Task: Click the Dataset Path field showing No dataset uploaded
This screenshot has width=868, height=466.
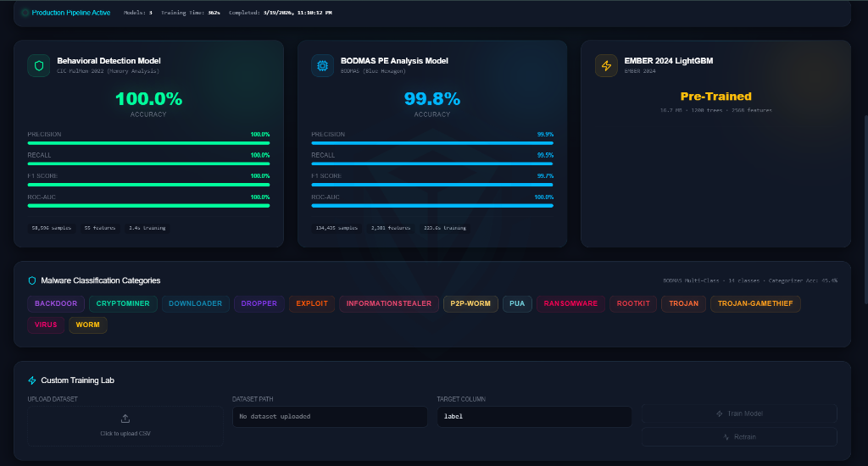Action: pos(330,417)
